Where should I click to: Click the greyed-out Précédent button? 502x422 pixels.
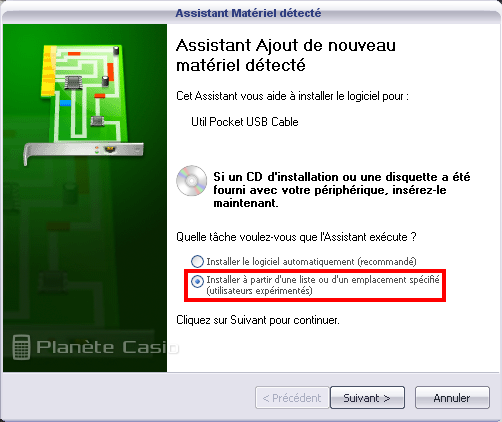click(x=292, y=397)
